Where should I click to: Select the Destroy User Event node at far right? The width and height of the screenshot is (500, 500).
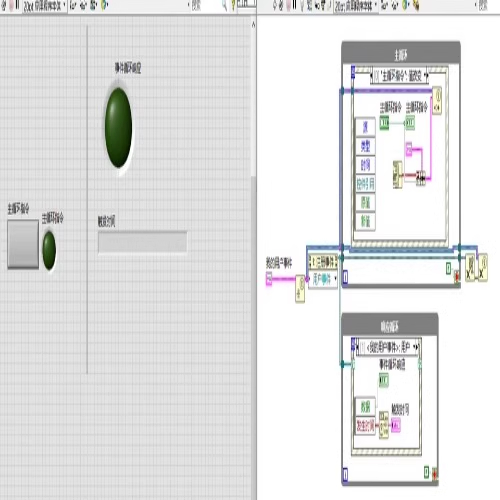483,267
